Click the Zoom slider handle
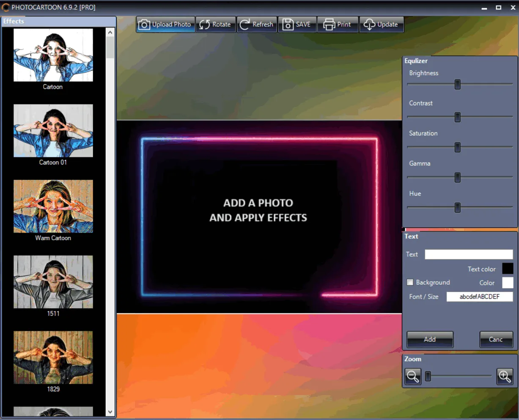Image resolution: width=519 pixels, height=420 pixels. (x=428, y=376)
